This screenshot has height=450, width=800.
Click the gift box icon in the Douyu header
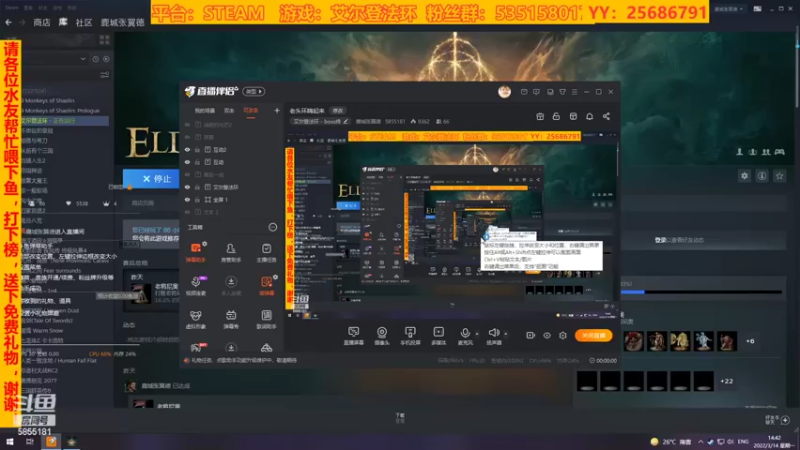540,116
